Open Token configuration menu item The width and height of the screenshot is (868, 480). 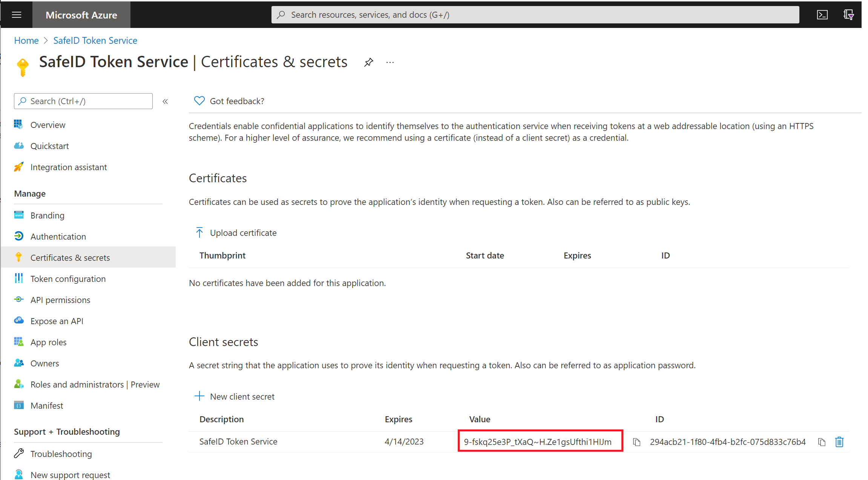(x=68, y=279)
